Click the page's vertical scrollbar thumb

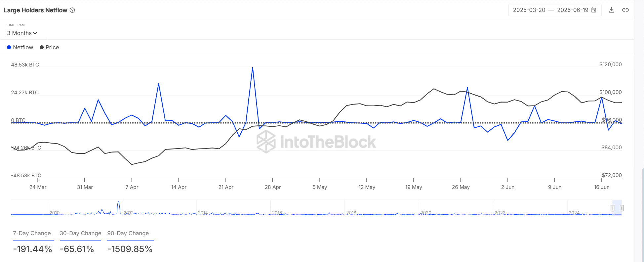[x=643, y=215]
